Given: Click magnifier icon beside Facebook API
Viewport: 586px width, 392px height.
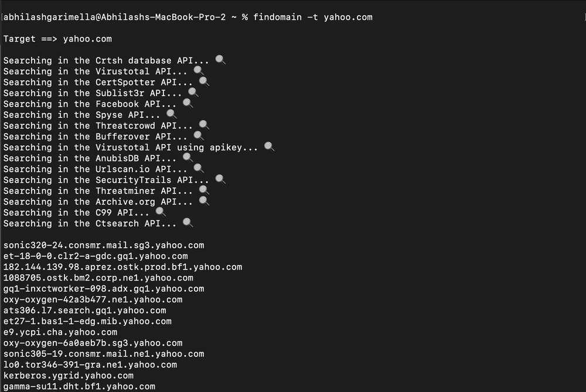Looking at the screenshot, I should pyautogui.click(x=188, y=104).
